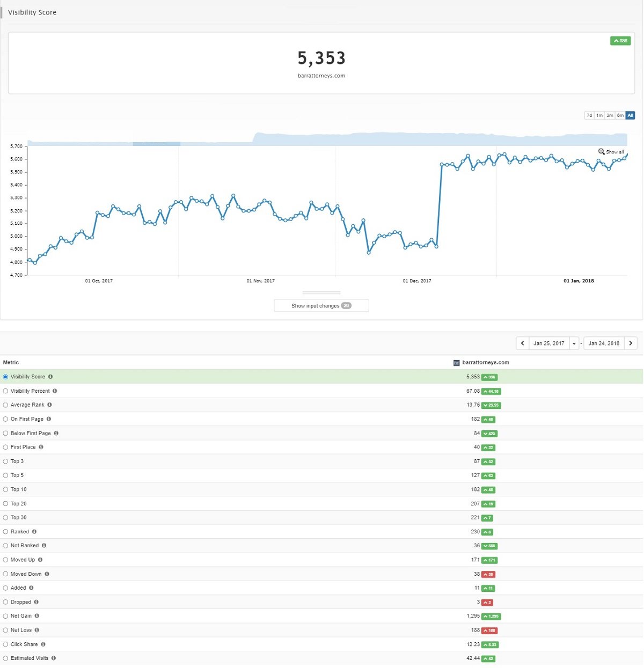Viewport: 644px width, 668px height.
Task: Select the Top 3 radio button
Action: pos(5,461)
